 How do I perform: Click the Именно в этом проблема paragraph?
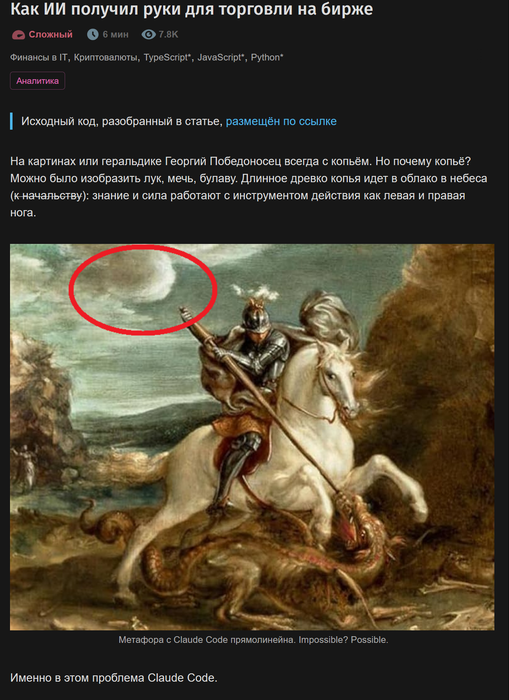click(x=113, y=678)
